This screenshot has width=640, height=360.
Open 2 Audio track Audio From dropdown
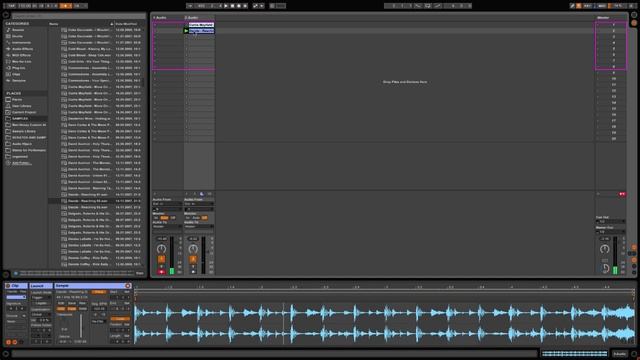pyautogui.click(x=199, y=204)
